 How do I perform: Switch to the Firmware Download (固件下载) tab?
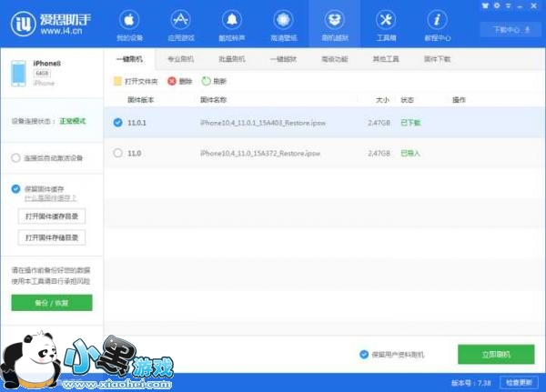[438, 59]
